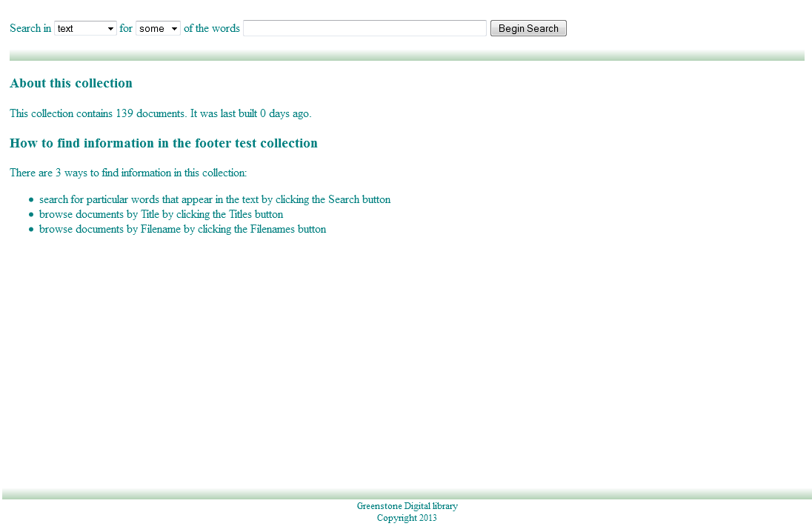Click the 'of the words' label

pos(212,29)
